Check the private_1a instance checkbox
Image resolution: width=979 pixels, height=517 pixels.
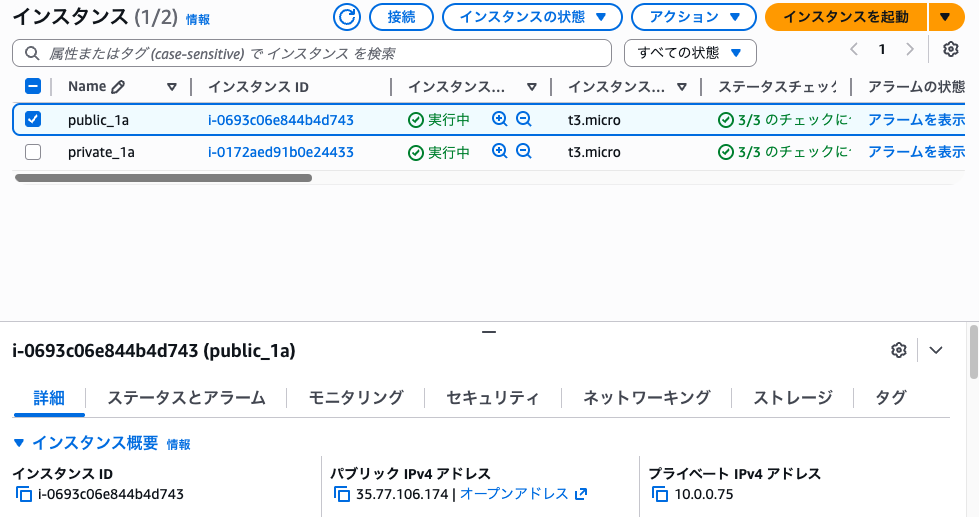click(x=33, y=152)
